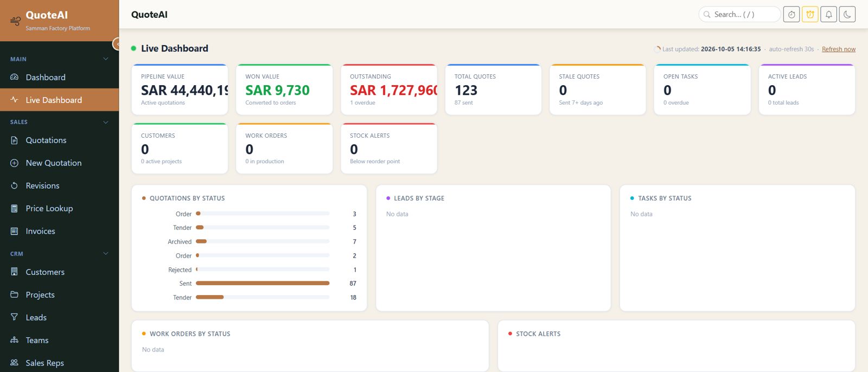
Task: Open the Active Leads card
Action: pyautogui.click(x=807, y=89)
